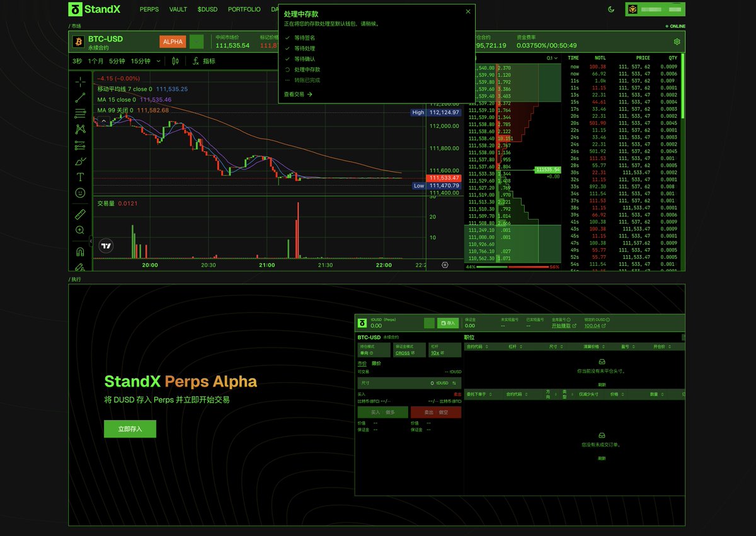The width and height of the screenshot is (756, 536).
Task: Click 刷新 under empty orders message
Action: (602, 458)
